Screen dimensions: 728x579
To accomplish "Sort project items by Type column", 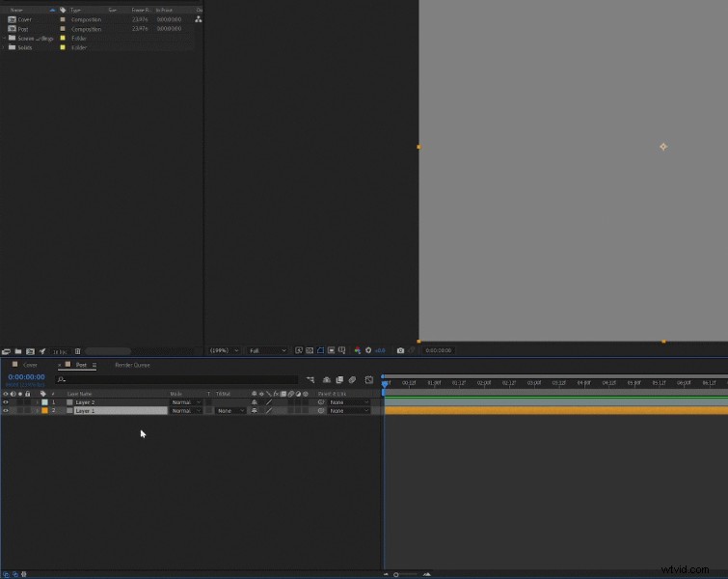I will (75, 10).
